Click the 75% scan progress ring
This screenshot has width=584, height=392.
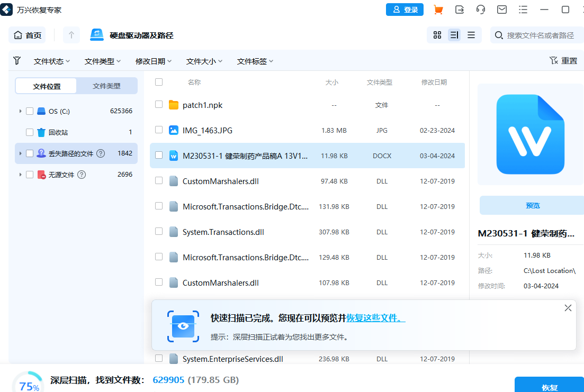tap(27, 380)
